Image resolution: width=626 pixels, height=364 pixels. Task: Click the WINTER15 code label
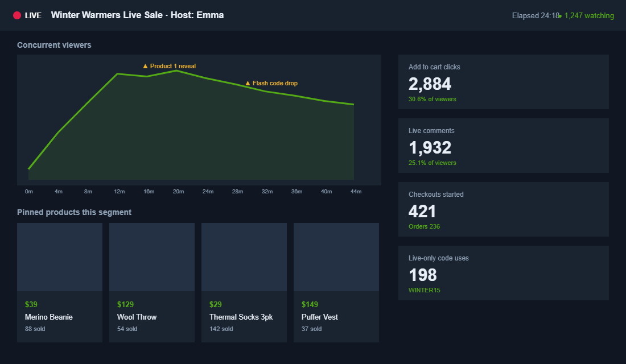[x=425, y=290]
